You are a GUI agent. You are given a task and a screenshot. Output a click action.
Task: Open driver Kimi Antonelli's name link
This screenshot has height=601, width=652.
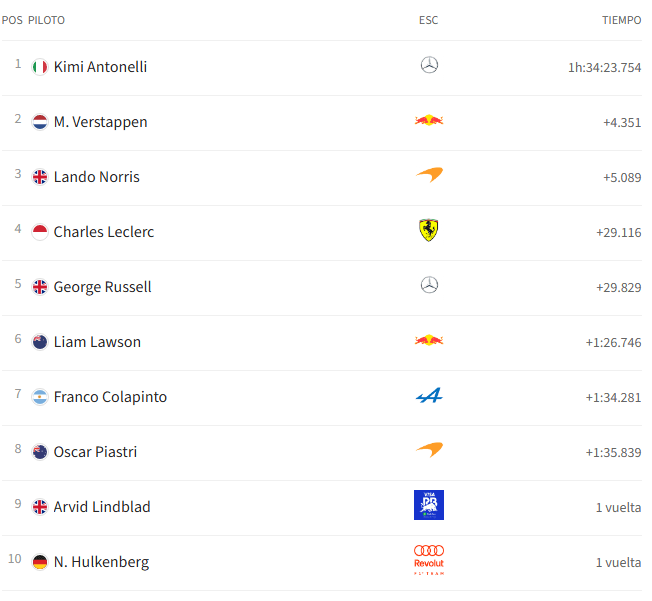point(100,67)
